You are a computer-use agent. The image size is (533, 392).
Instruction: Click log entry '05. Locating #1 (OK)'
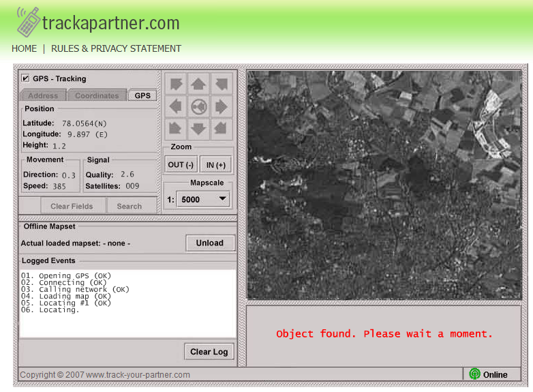point(66,303)
